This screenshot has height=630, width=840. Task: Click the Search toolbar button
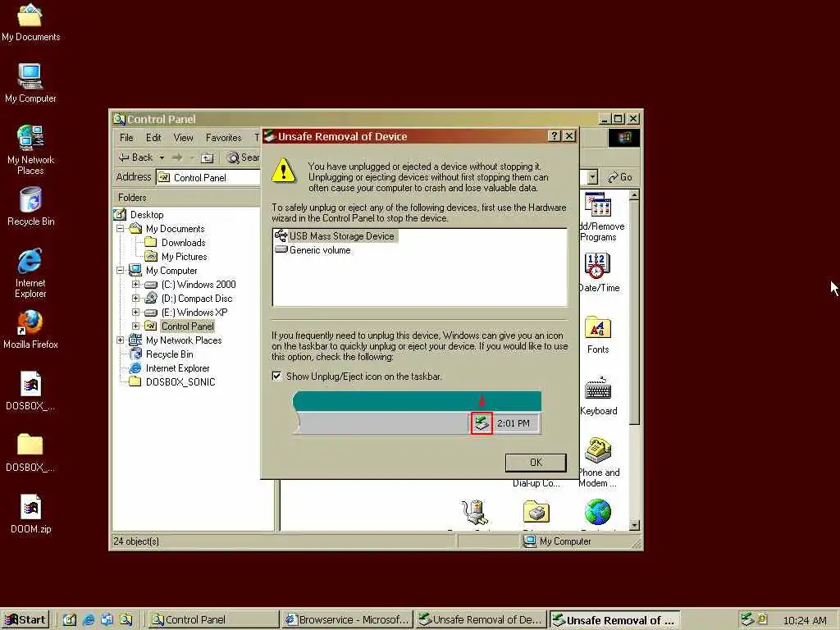pyautogui.click(x=243, y=157)
